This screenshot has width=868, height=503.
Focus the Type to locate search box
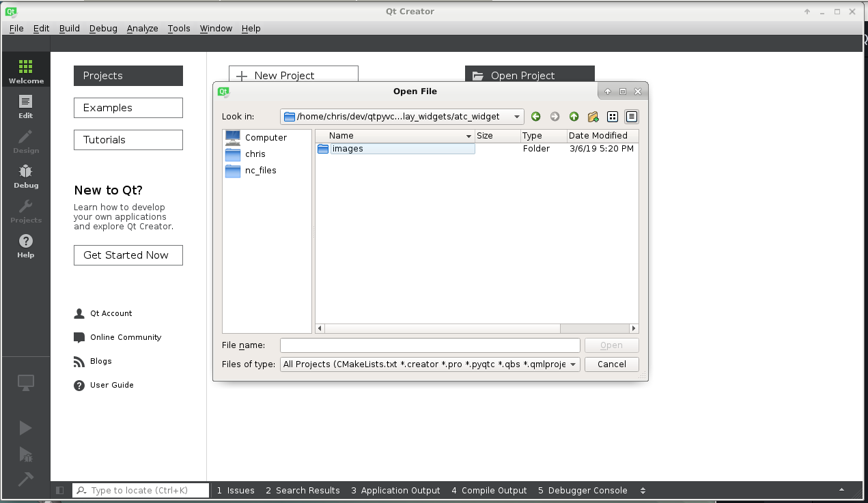141,490
